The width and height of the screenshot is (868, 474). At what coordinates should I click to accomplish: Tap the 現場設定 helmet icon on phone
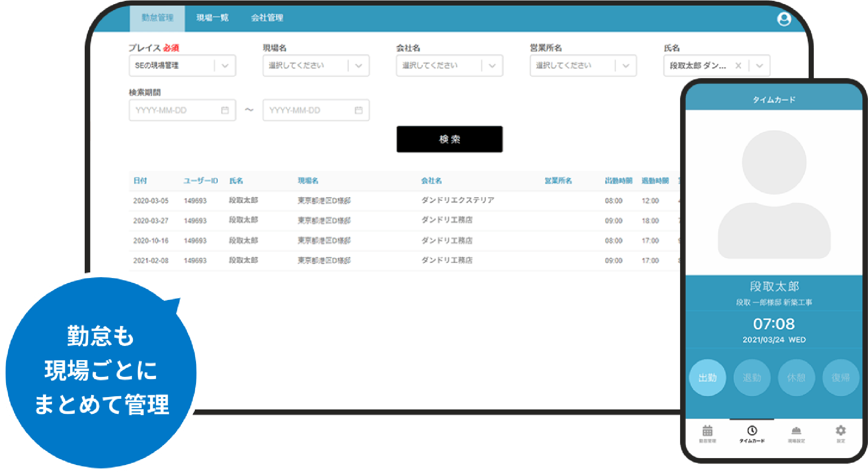796,431
